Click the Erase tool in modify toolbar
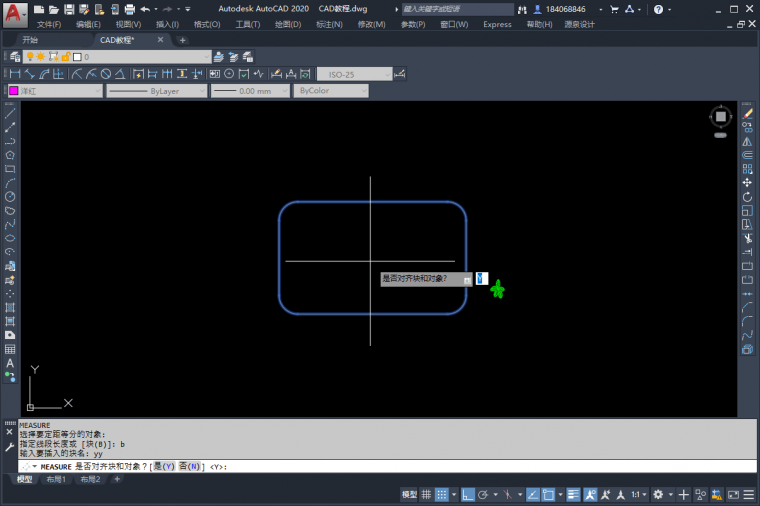This screenshot has width=760, height=506. pyautogui.click(x=747, y=113)
